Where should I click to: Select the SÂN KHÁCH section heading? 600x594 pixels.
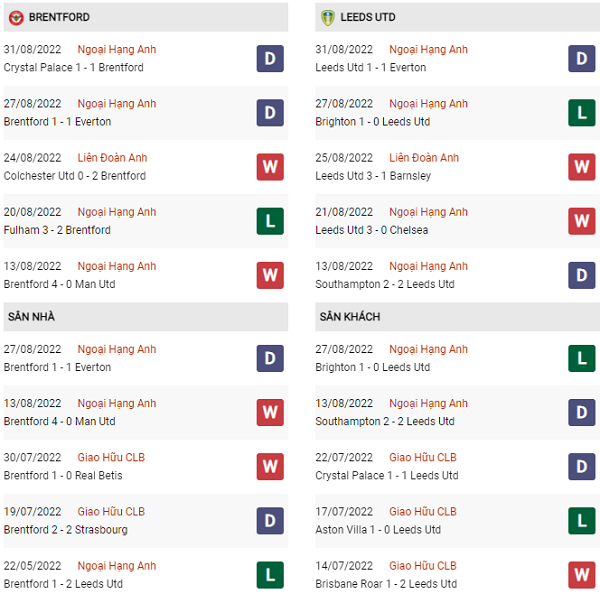click(x=350, y=317)
